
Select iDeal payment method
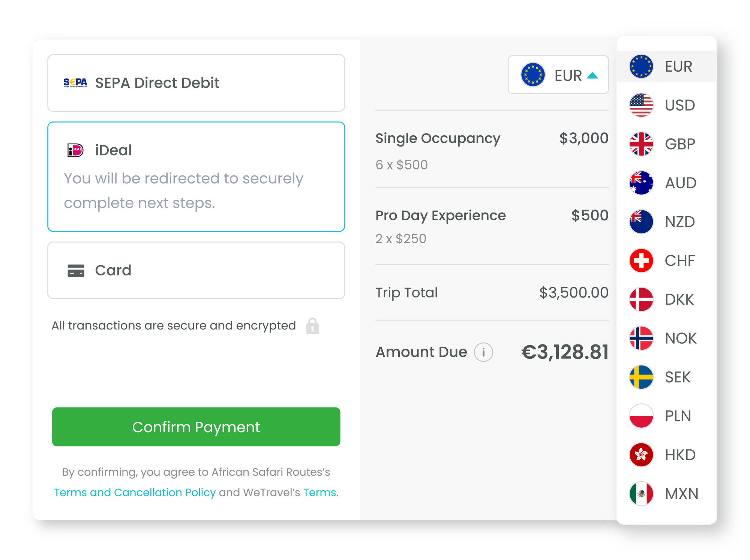(x=196, y=177)
